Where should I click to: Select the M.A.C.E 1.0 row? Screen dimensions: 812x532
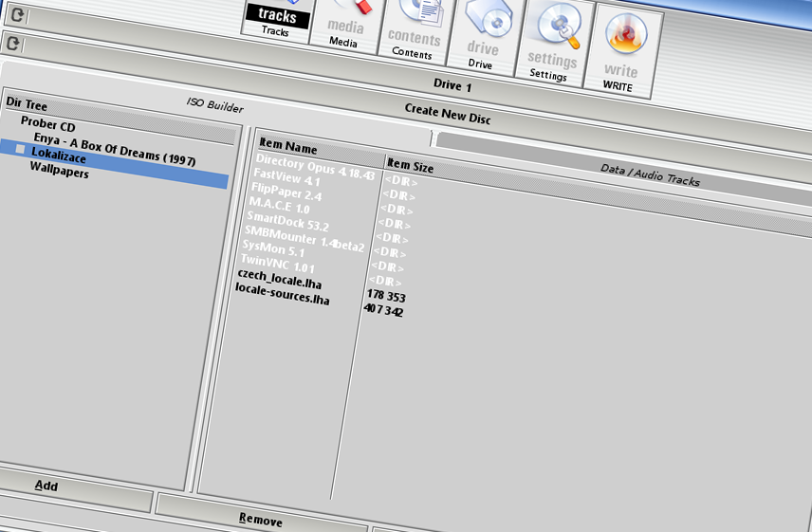pyautogui.click(x=279, y=206)
